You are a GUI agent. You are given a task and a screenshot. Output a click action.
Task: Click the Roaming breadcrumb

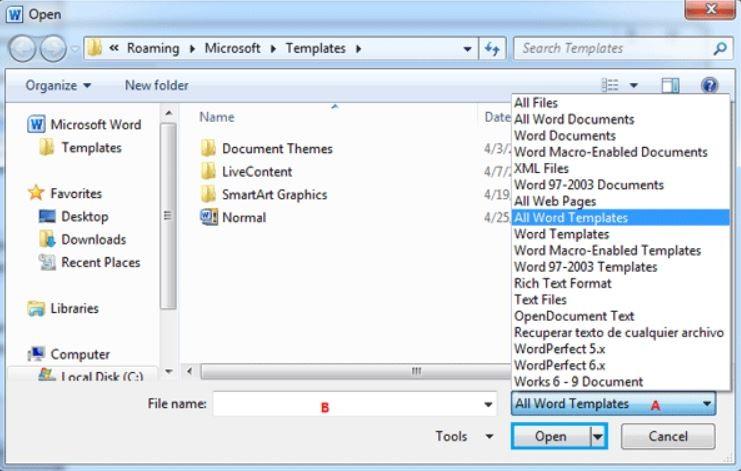pyautogui.click(x=153, y=49)
